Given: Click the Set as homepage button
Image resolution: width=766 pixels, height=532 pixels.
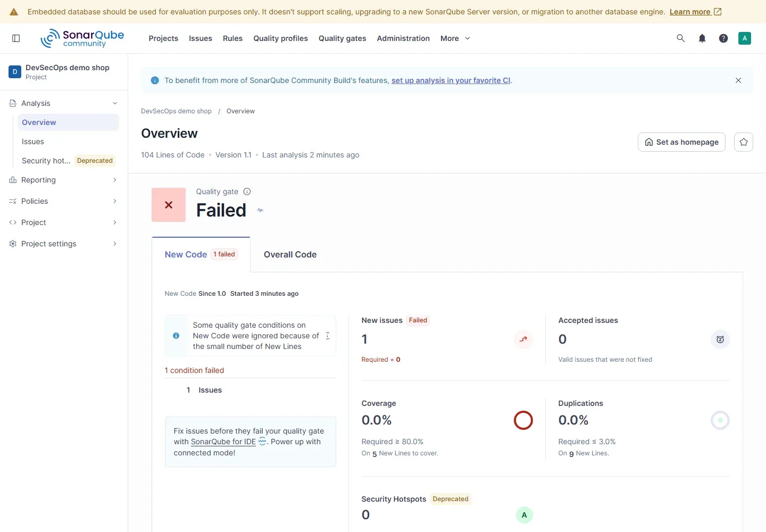Looking at the screenshot, I should [x=681, y=142].
